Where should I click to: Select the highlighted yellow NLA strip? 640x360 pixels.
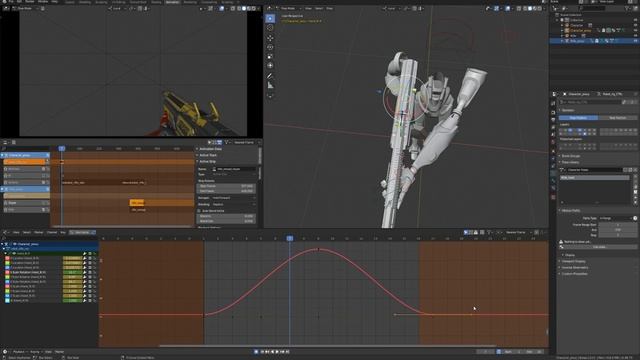point(137,203)
